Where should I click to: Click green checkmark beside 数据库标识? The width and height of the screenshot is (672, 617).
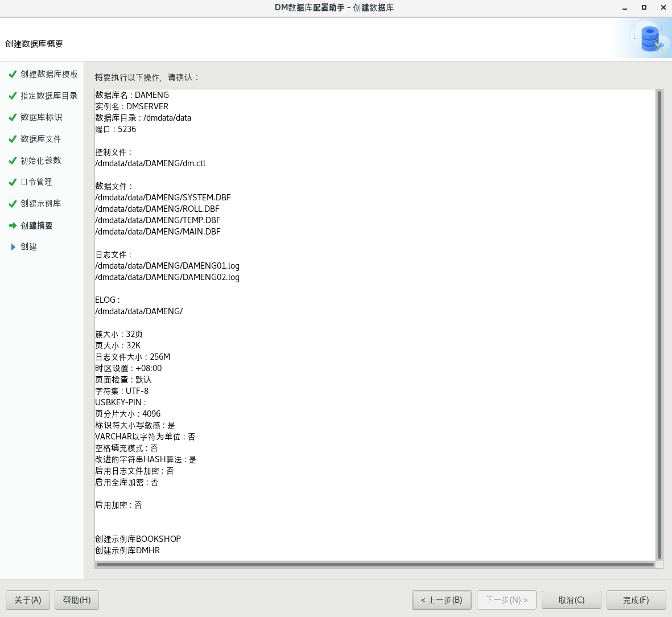13,118
